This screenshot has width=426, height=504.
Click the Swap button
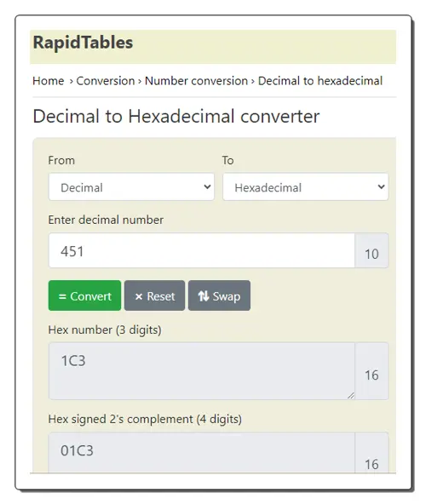click(x=219, y=295)
